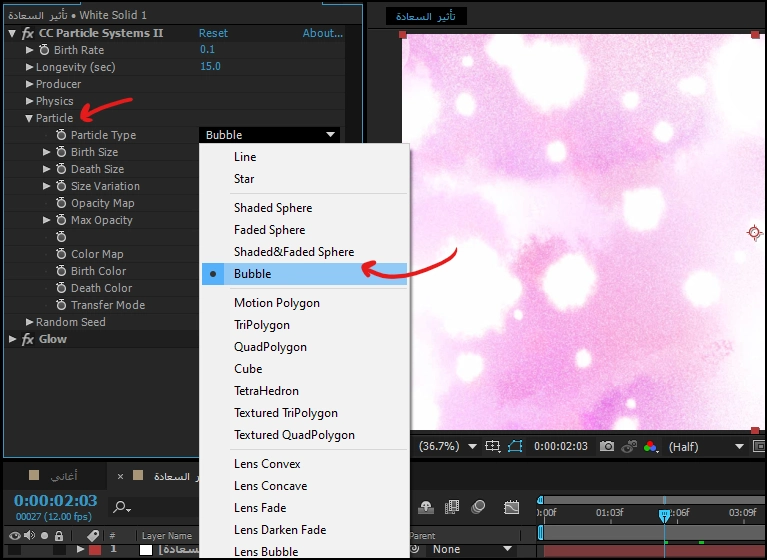Toggle mask and shape path visibility icon

[515, 447]
